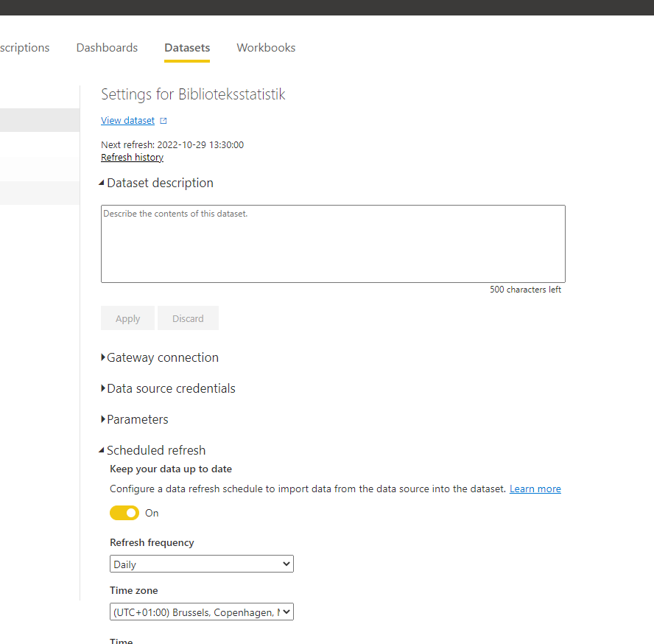Click inside the dataset description text box
Viewport: 654px width, 644px height.
point(333,244)
